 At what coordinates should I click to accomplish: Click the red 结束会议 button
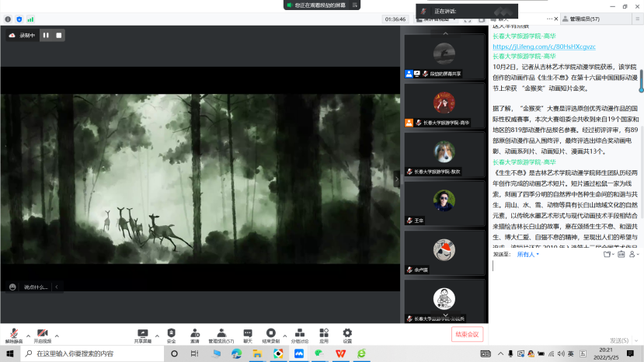[x=467, y=335]
